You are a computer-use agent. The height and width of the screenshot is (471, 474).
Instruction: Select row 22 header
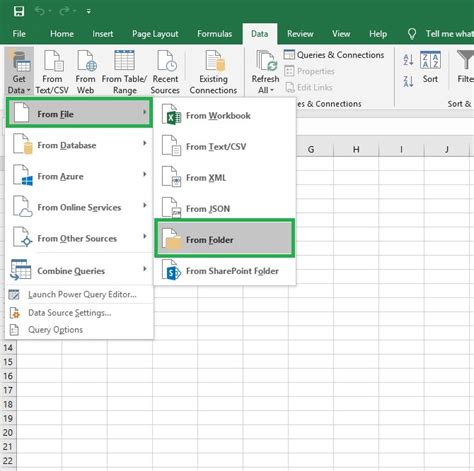click(x=8, y=460)
